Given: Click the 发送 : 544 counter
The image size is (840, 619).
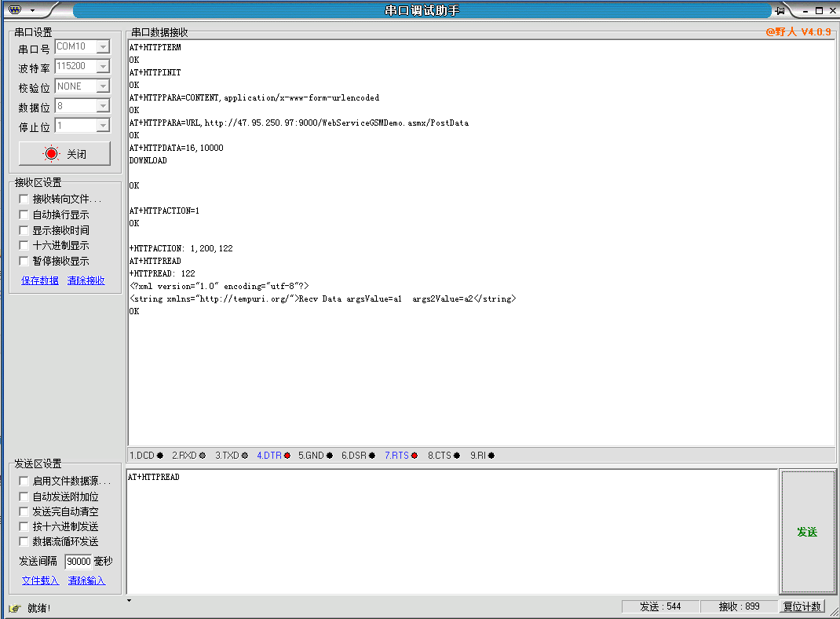Looking at the screenshot, I should [x=660, y=606].
